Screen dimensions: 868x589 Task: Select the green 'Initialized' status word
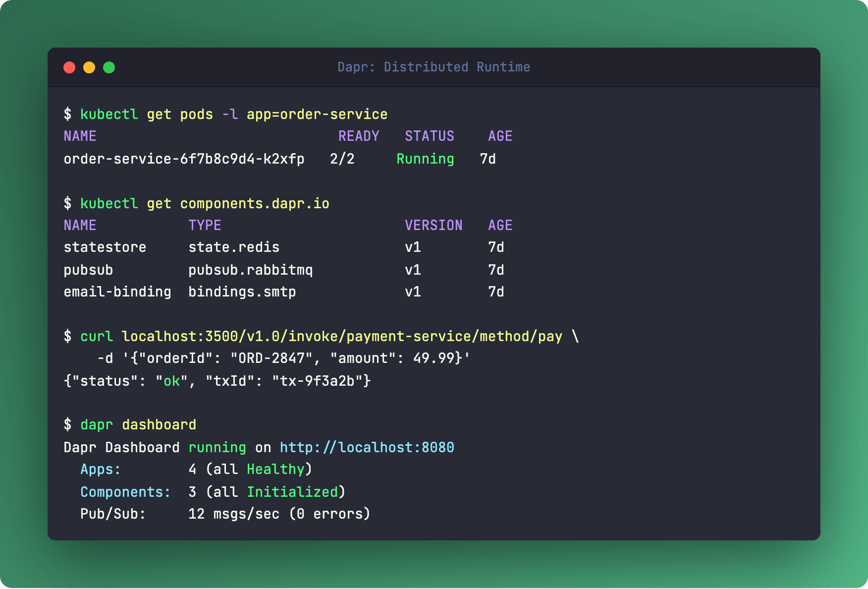(292, 492)
